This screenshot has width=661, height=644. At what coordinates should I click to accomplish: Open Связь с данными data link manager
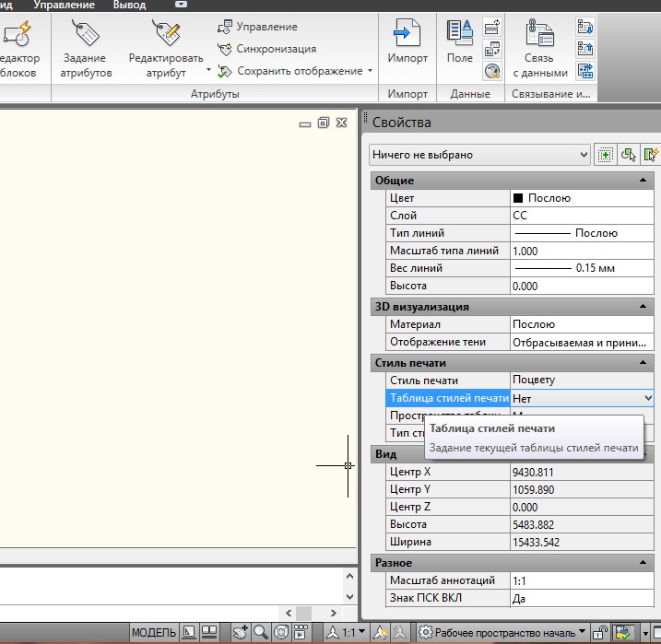[540, 49]
